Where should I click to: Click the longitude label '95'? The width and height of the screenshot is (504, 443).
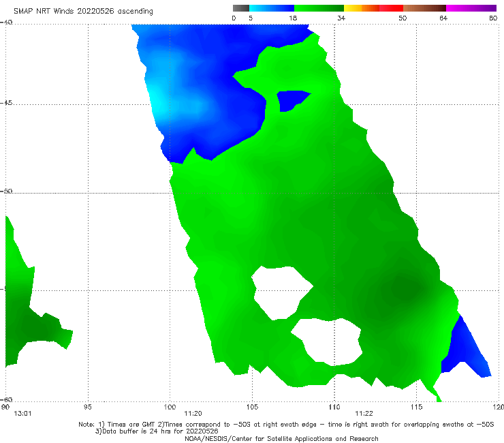[x=87, y=408]
